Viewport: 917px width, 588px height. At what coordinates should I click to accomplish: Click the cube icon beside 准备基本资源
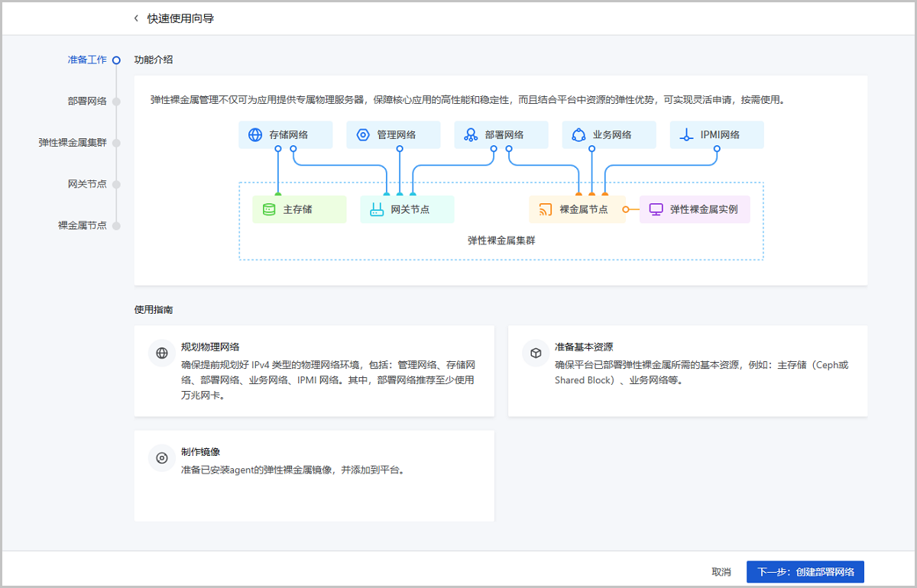[536, 353]
